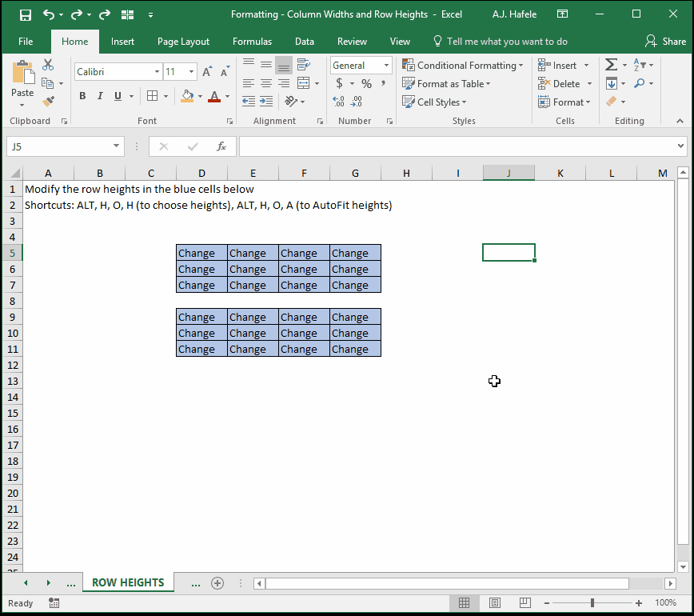
Task: Select the Format Painter brush
Action: click(48, 102)
